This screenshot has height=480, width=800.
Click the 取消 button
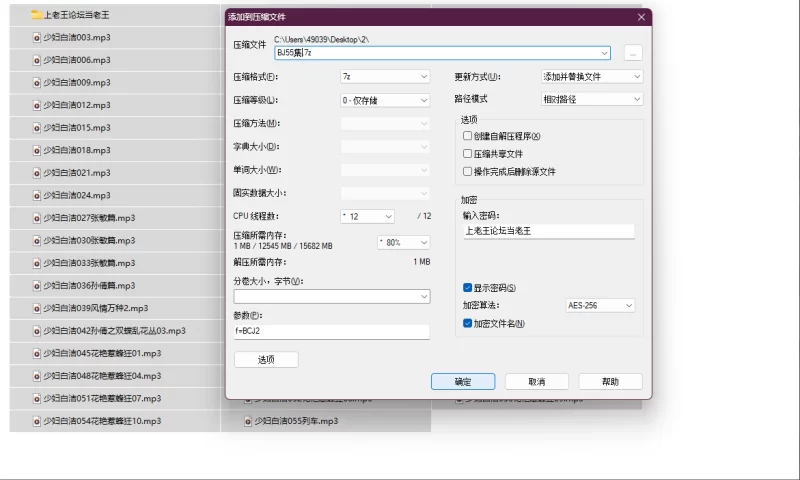pos(536,382)
